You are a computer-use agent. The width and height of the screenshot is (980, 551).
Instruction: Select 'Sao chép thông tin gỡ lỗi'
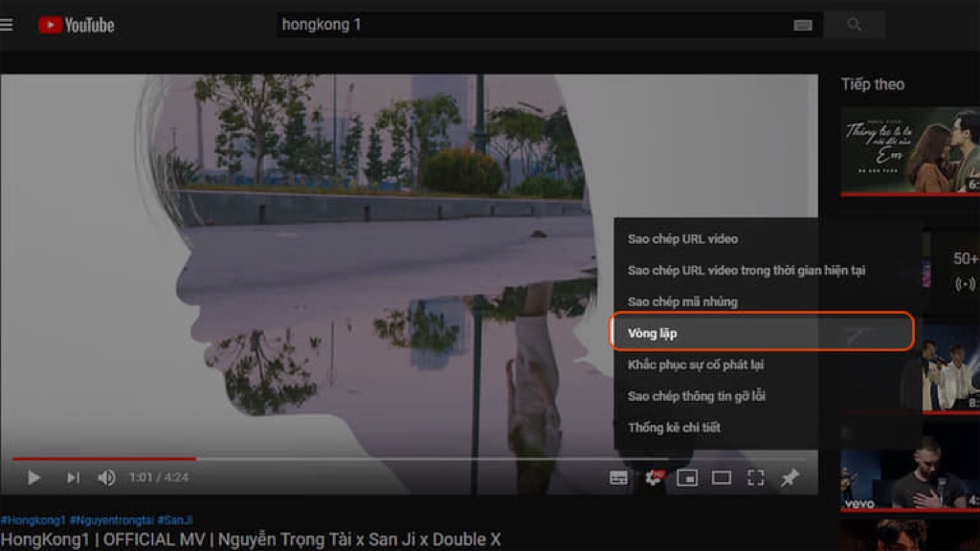tap(697, 395)
